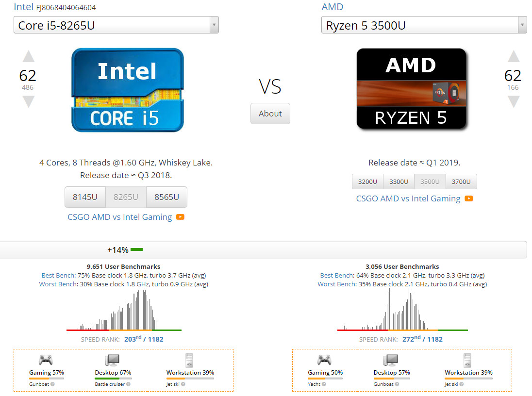Switch to the 3200U model
Image resolution: width=532 pixels, height=396 pixels.
tap(367, 181)
